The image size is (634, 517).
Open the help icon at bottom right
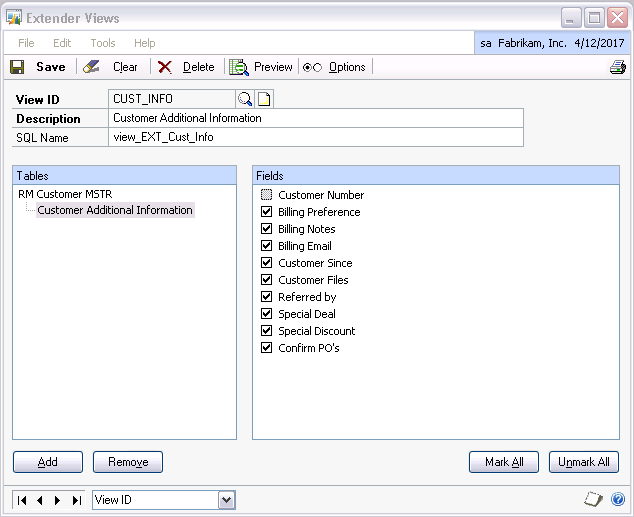coord(619,499)
